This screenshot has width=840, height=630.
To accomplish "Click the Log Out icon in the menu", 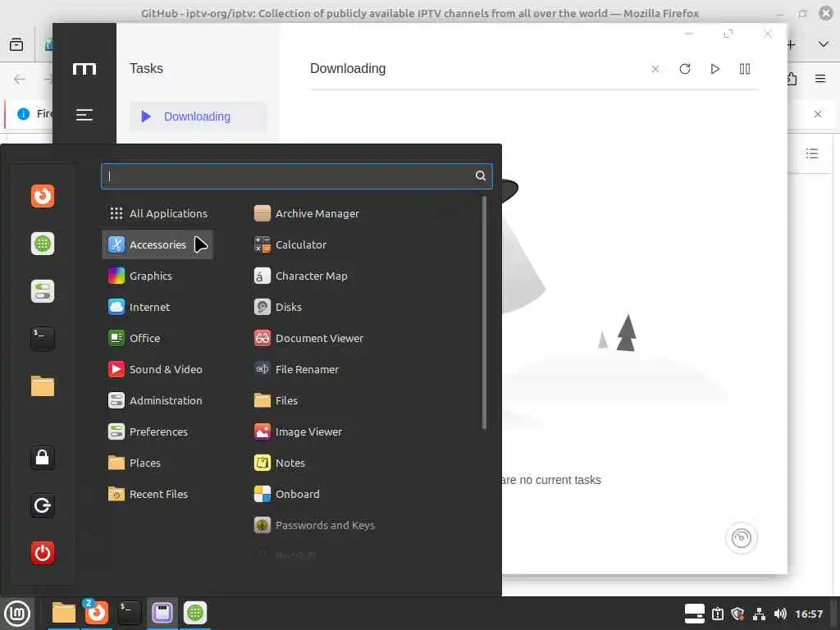I will click(x=43, y=505).
